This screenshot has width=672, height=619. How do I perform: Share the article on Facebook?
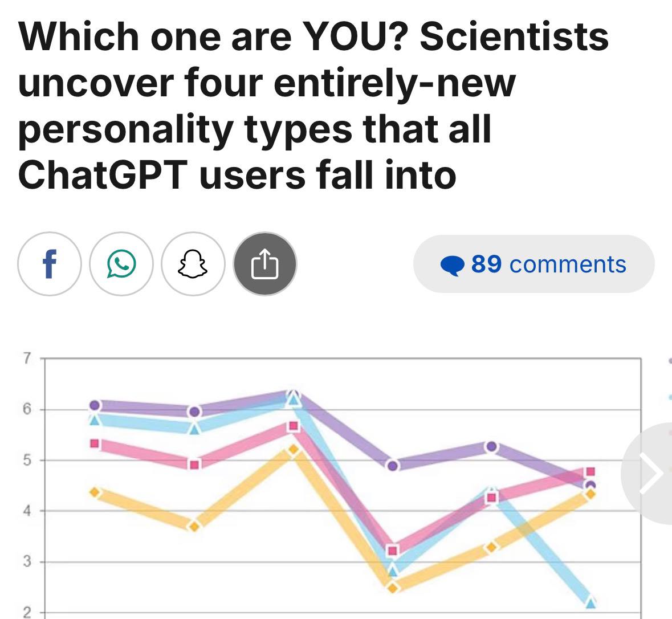(50, 264)
